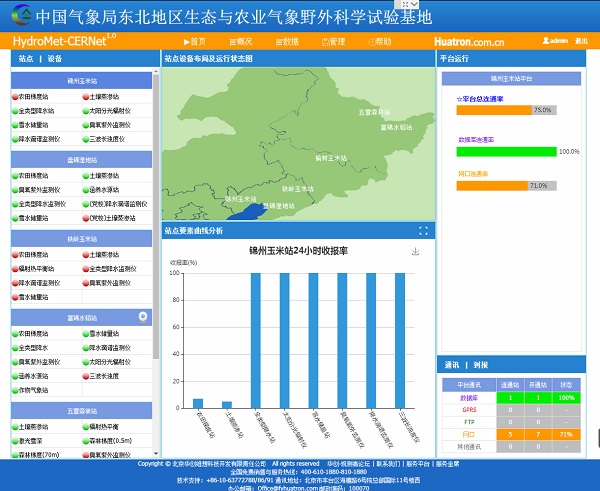This screenshot has width=600, height=491.
Task: Click the green status dot beside 太阳分光辐射仪 under 锦州玉米站
Action: (x=86, y=110)
